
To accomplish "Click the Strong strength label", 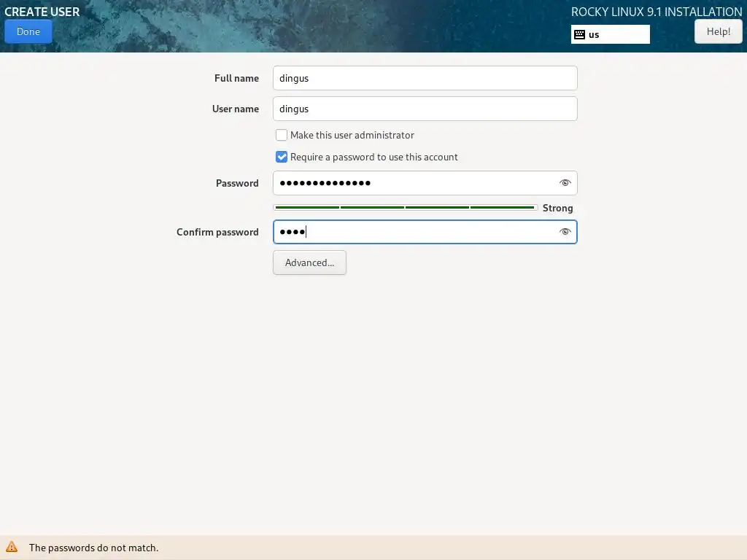I will 557,208.
